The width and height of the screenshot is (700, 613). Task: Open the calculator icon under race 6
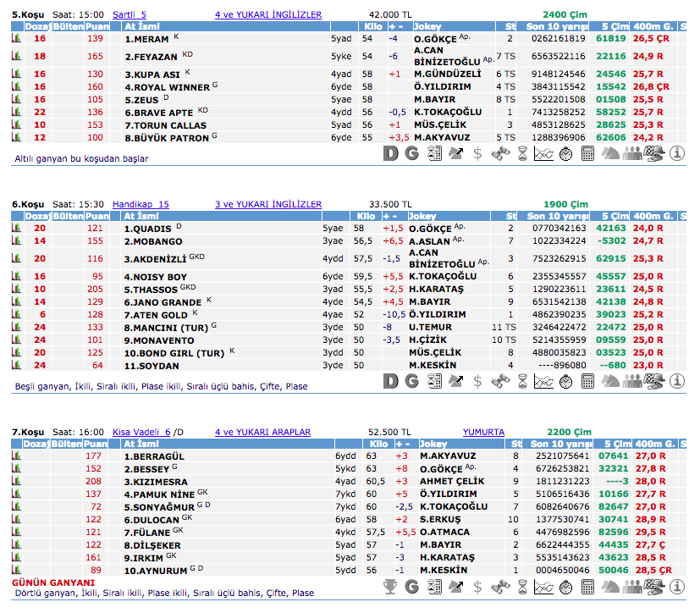[x=588, y=381]
